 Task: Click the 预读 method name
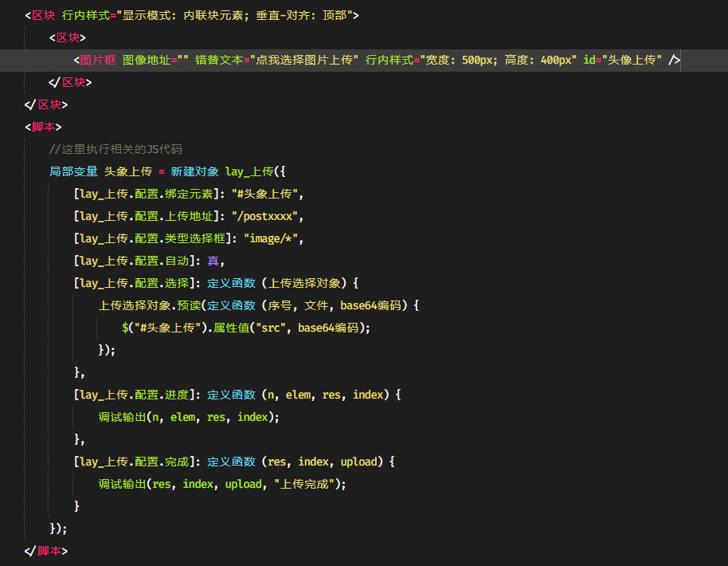click(x=189, y=306)
